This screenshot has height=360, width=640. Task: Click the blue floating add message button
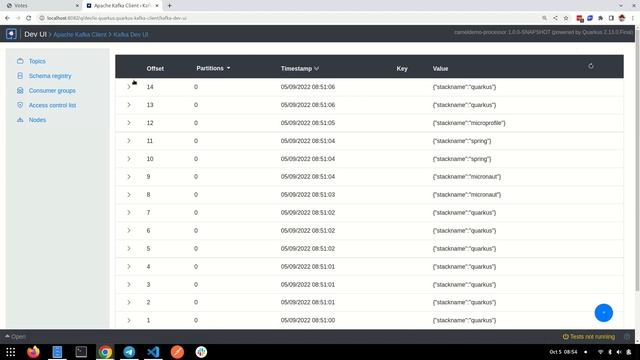(604, 313)
